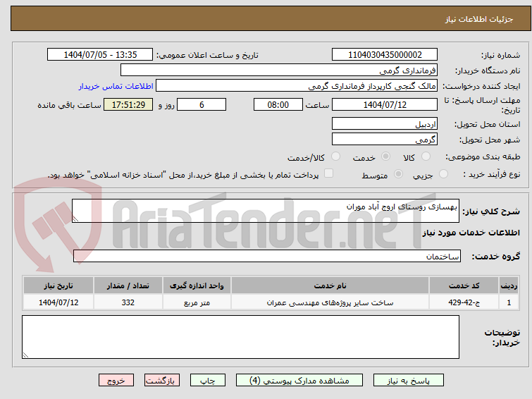Viewport: 532px width, 399px height.
Task: Toggle the اسناد خزانه اسلامی payment checkbox
Action: point(328,173)
